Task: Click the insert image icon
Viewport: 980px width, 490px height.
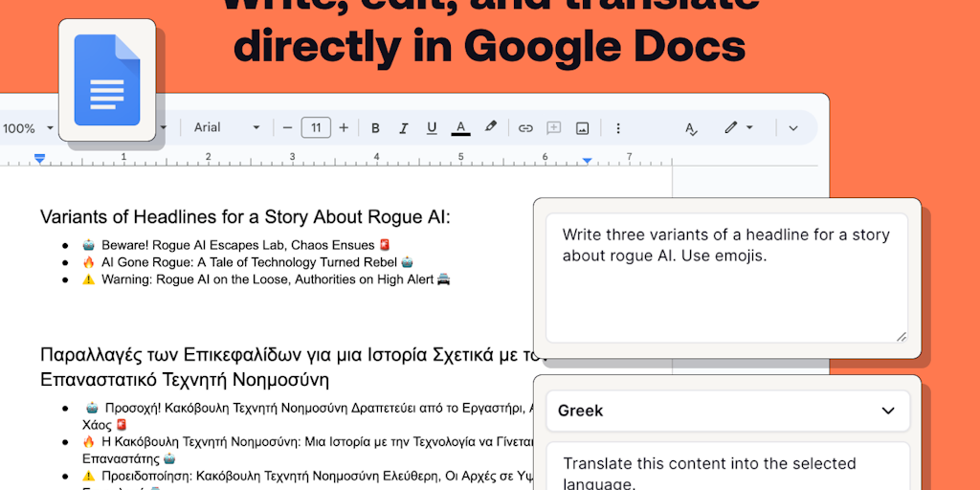Action: pyautogui.click(x=582, y=128)
